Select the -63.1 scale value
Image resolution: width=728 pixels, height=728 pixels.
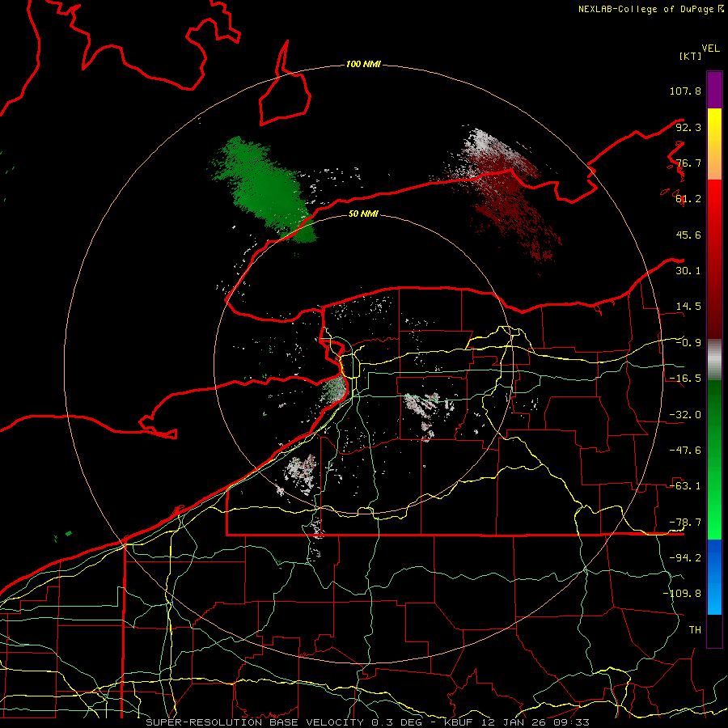685,486
